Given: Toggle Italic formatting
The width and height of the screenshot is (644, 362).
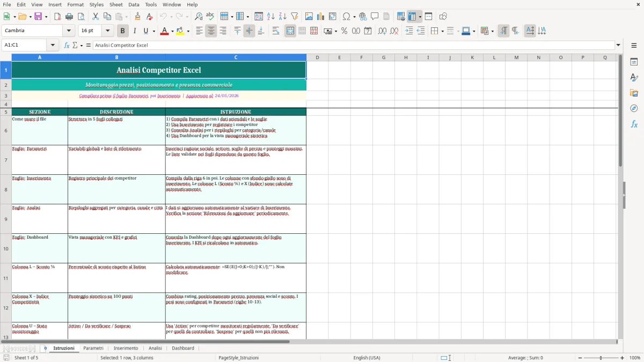Looking at the screenshot, I should 134,31.
